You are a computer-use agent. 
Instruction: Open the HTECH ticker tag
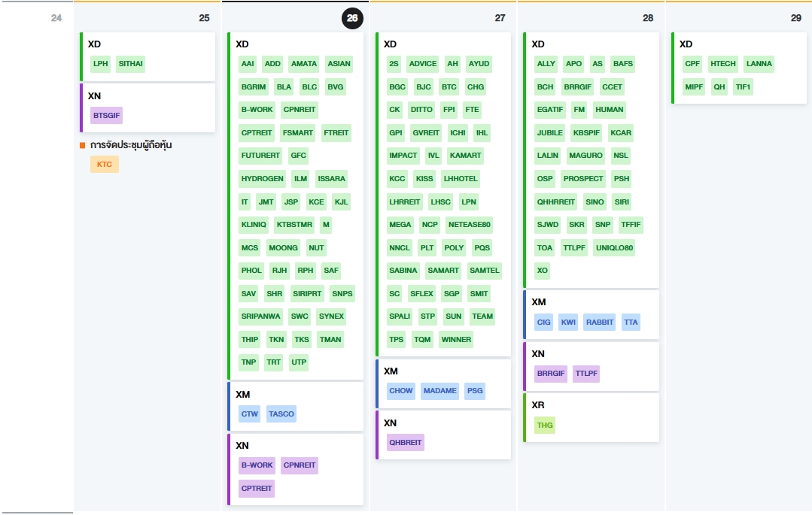click(722, 64)
